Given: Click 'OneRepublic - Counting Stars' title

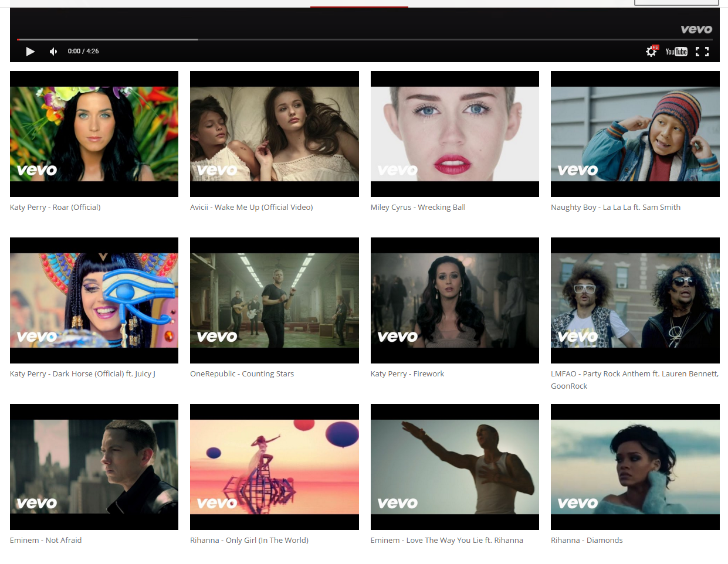Looking at the screenshot, I should (242, 373).
